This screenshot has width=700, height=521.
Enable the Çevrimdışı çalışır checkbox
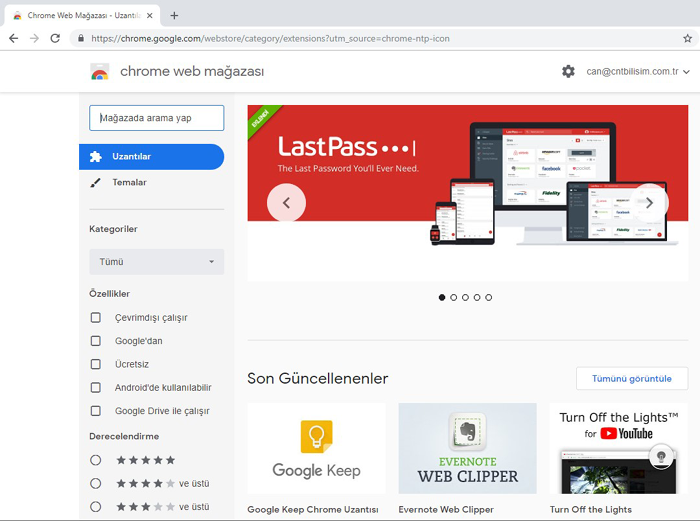click(x=96, y=317)
